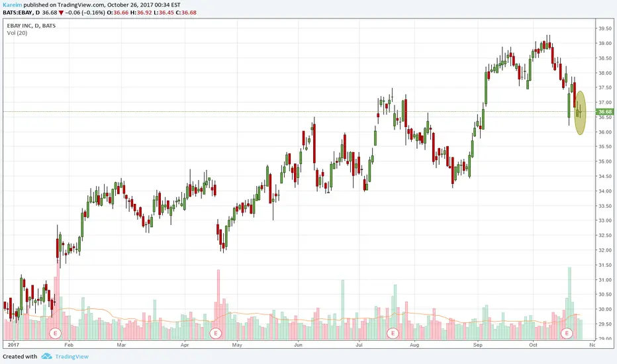Click the Apr time axis label
Viewport: 617px width, 364px height.
tap(185, 345)
